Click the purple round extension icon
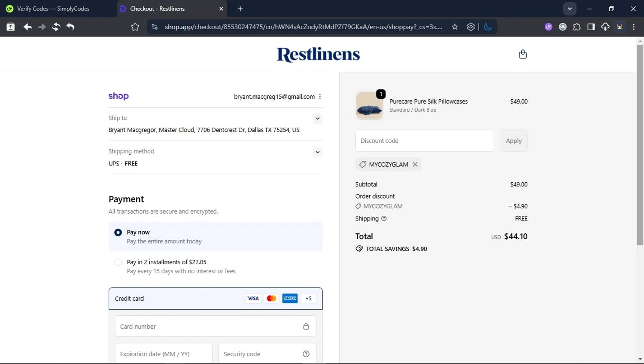644x364 pixels. 548,27
